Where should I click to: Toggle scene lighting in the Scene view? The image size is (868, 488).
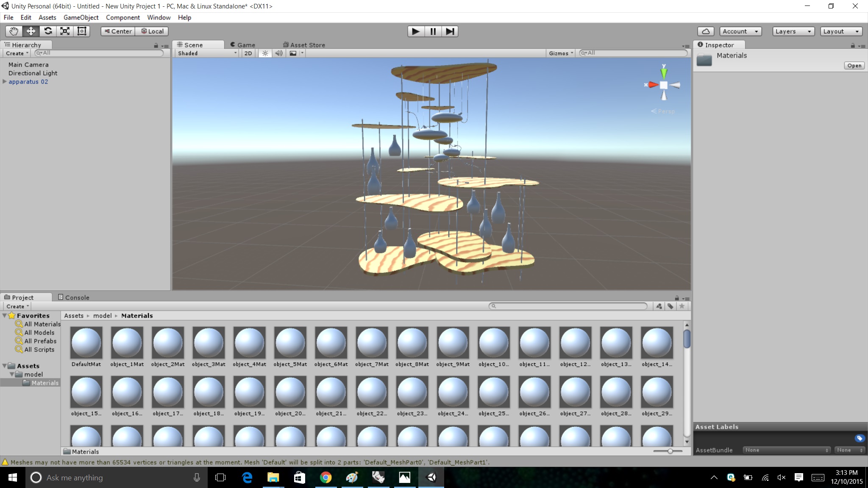265,53
